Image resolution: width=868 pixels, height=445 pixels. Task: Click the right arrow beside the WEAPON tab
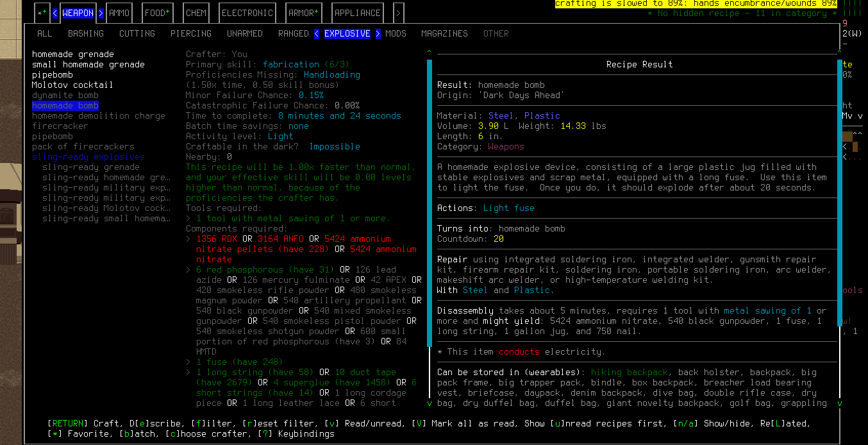tap(101, 13)
